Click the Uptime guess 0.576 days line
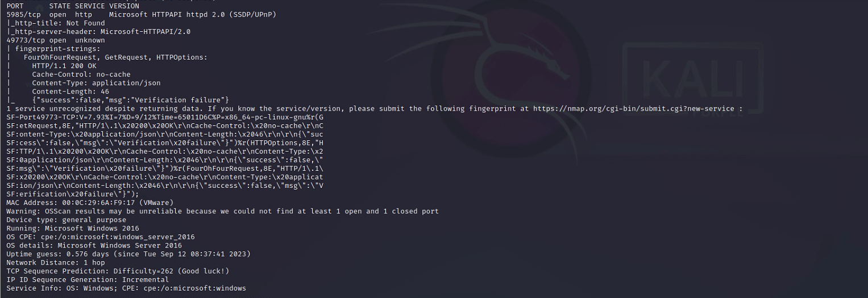Screen dimensions: 868x298 [128, 254]
